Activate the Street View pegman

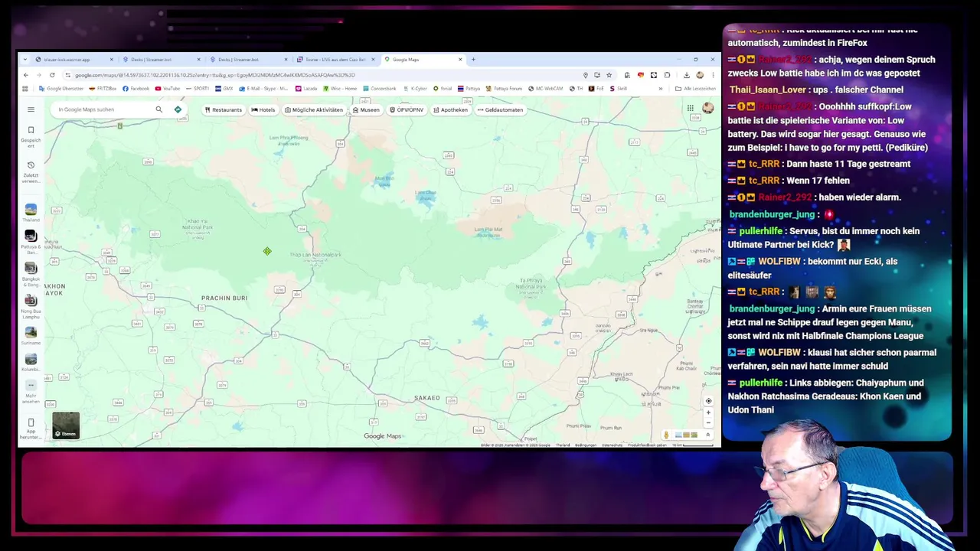point(666,435)
